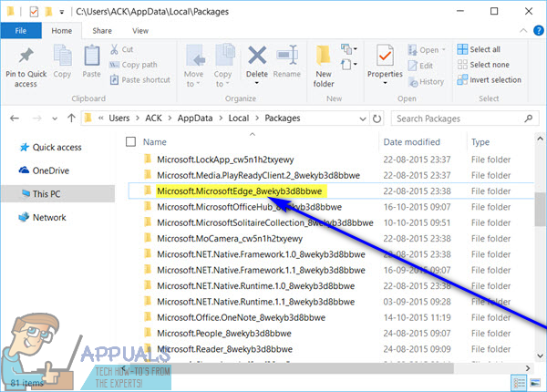This screenshot has height=392, width=547.
Task: Click the horizontal scrollbar thumb
Action: [290, 368]
